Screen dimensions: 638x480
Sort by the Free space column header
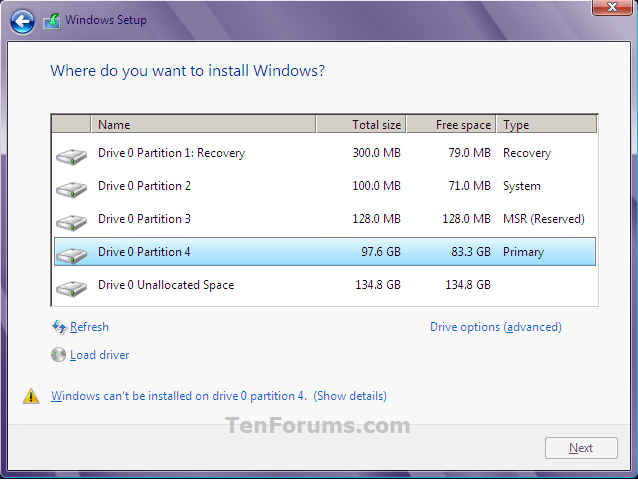(451, 124)
